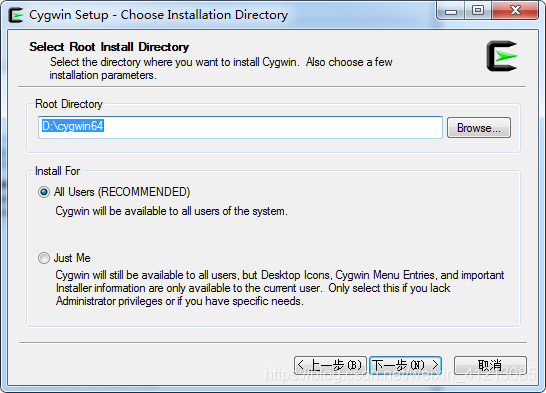
Task: Select All Users (RECOMMENDED) radio button
Action: pyautogui.click(x=44, y=192)
